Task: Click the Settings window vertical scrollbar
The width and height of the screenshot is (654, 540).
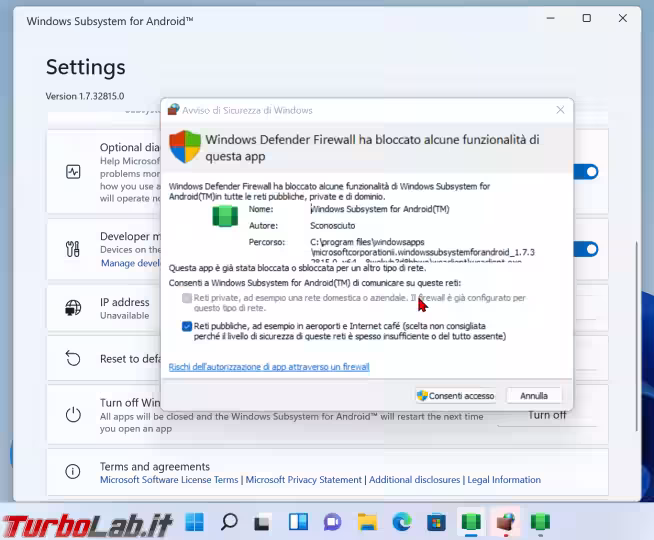Action: pos(636,336)
